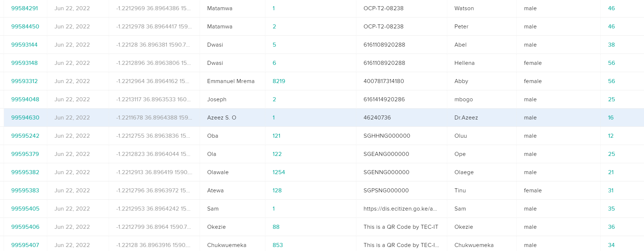The image size is (644, 251).
Task: Click age link 38 in Abel's row
Action: tap(611, 45)
